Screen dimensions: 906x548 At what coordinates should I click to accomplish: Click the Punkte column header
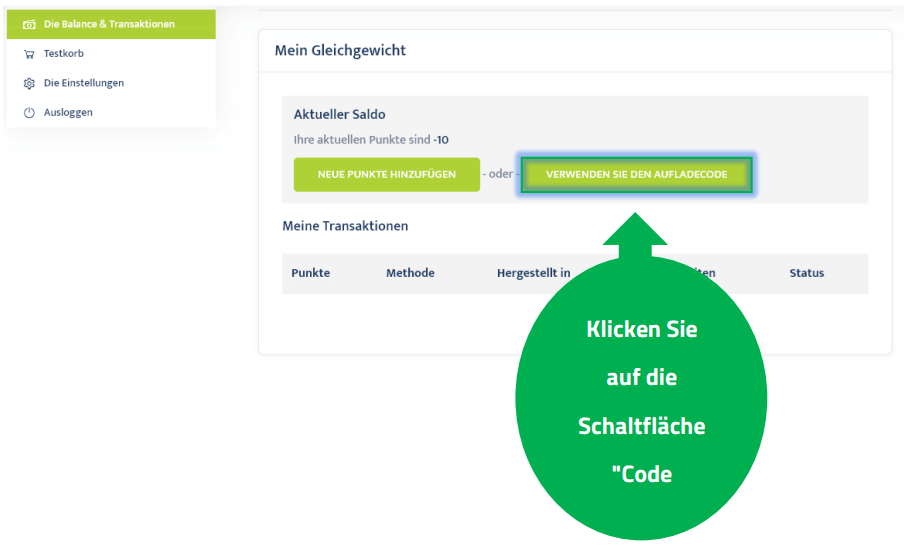pyautogui.click(x=310, y=273)
